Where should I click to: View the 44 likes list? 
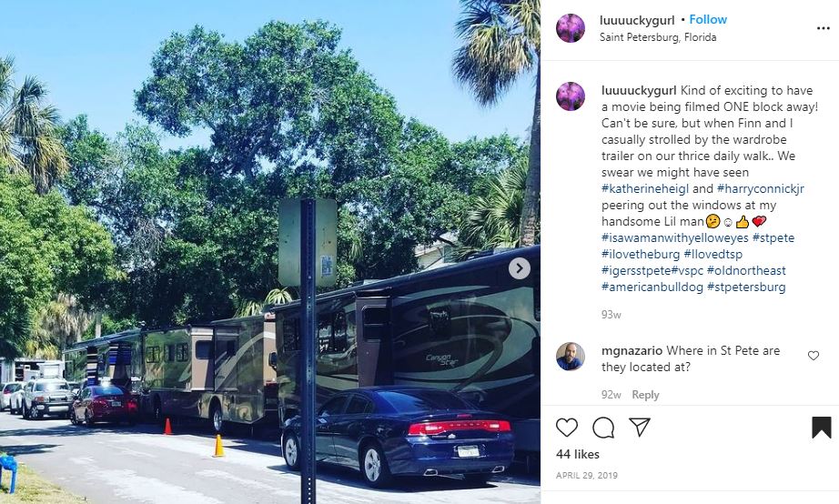pos(577,454)
